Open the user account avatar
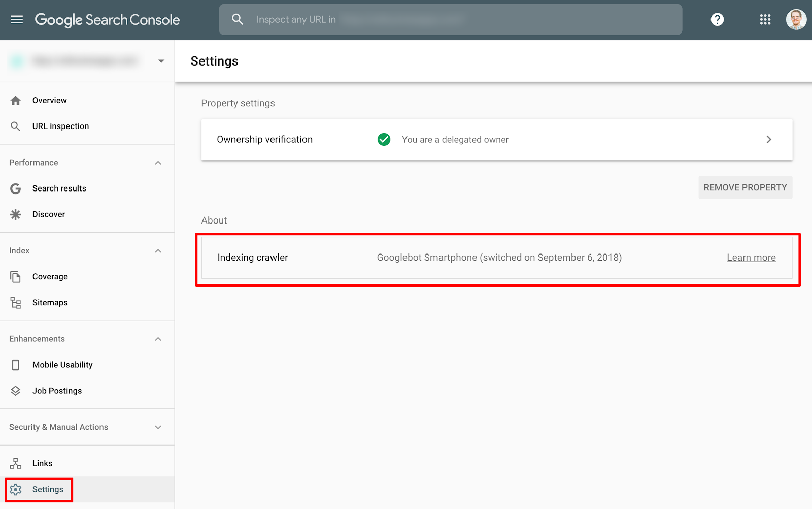Image resolution: width=812 pixels, height=509 pixels. (796, 19)
